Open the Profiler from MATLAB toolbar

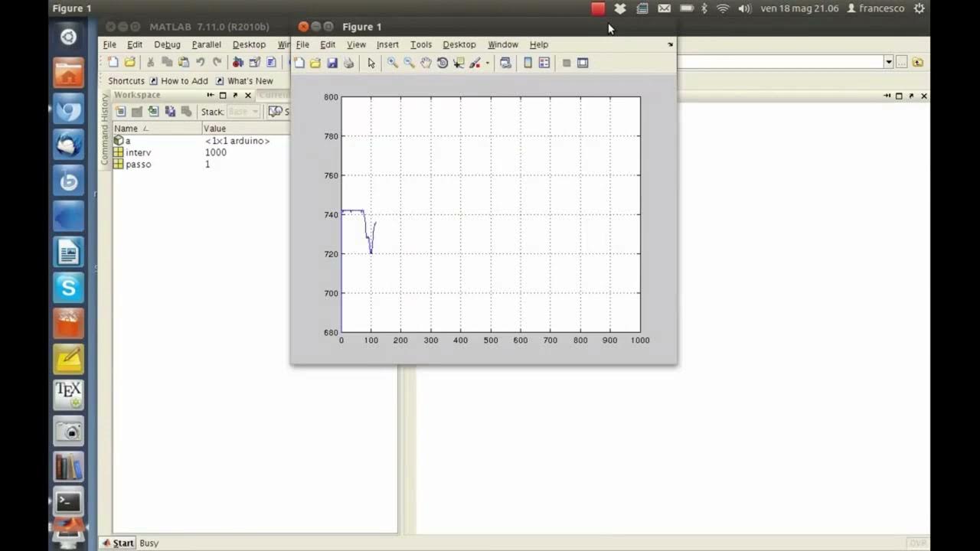pyautogui.click(x=271, y=62)
